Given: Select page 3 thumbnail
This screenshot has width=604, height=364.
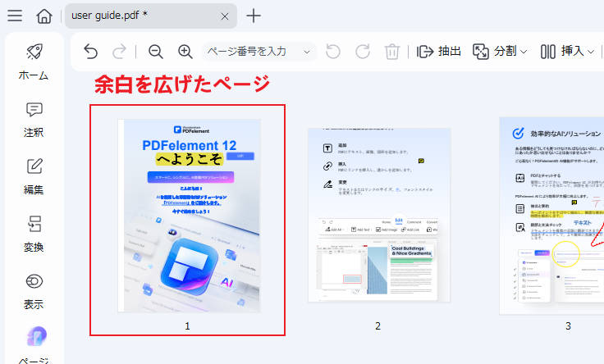Looking at the screenshot, I should tap(551, 216).
